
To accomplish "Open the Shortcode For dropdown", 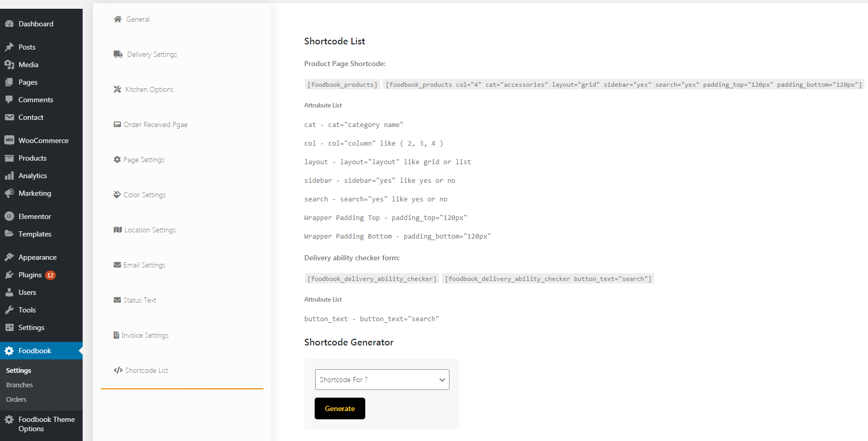I will pos(382,380).
